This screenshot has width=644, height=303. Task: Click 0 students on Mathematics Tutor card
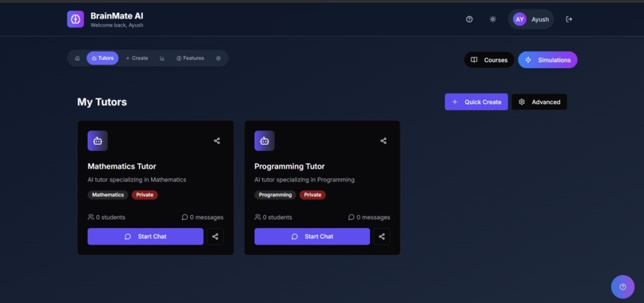106,217
